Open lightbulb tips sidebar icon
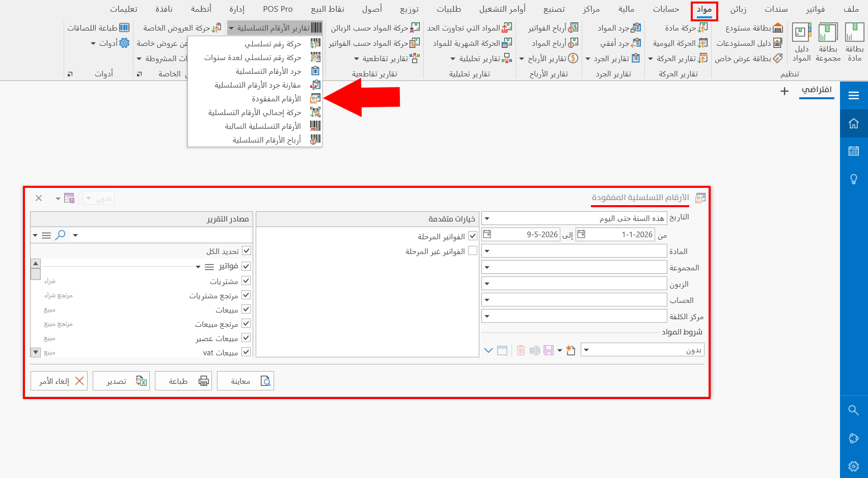The width and height of the screenshot is (868, 478). tap(854, 179)
